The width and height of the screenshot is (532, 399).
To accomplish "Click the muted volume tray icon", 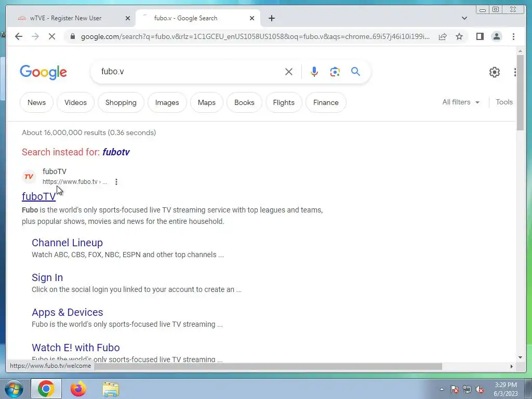I will tap(480, 389).
